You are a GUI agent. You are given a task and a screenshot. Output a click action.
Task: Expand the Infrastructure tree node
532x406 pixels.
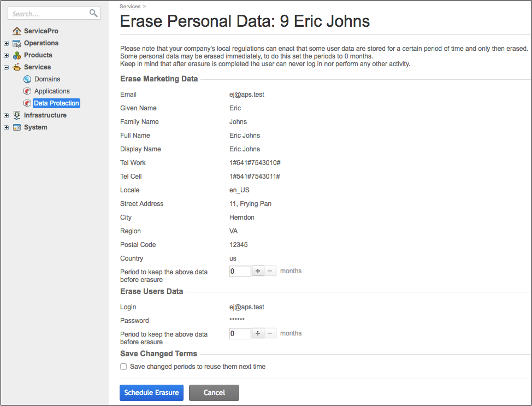pyautogui.click(x=6, y=115)
